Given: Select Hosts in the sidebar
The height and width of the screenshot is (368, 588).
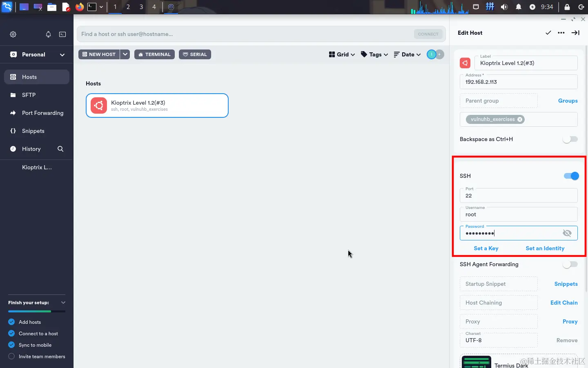Looking at the screenshot, I should tap(37, 77).
